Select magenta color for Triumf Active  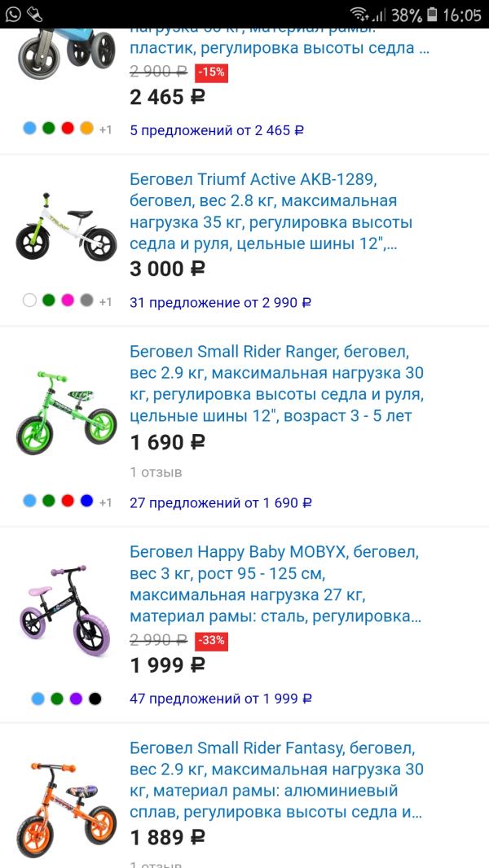(x=68, y=300)
